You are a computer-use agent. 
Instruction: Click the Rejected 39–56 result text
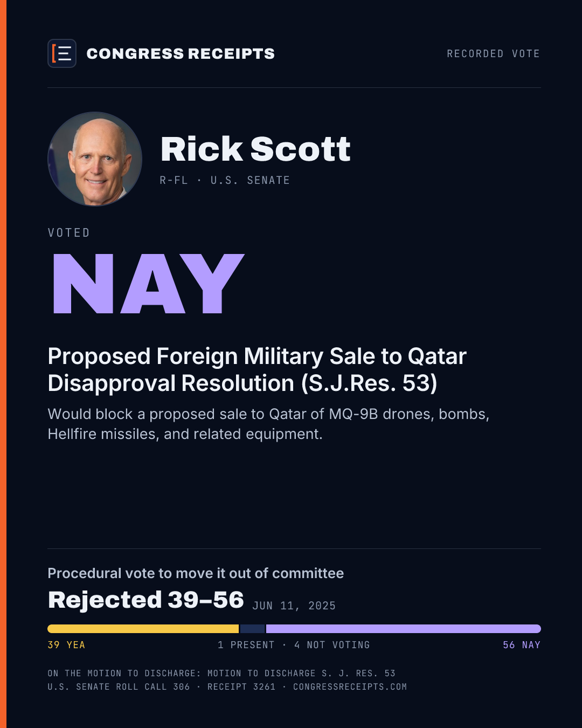tap(146, 600)
